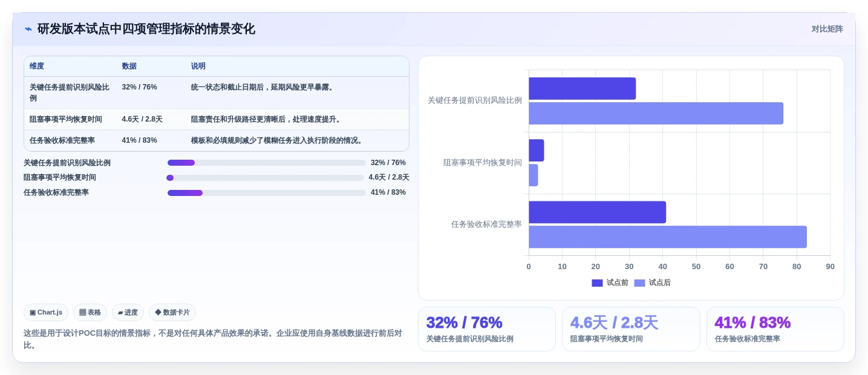Click table cell 关键任务提前识别风险比例
Image resolution: width=868 pixels, height=375 pixels.
(x=70, y=93)
